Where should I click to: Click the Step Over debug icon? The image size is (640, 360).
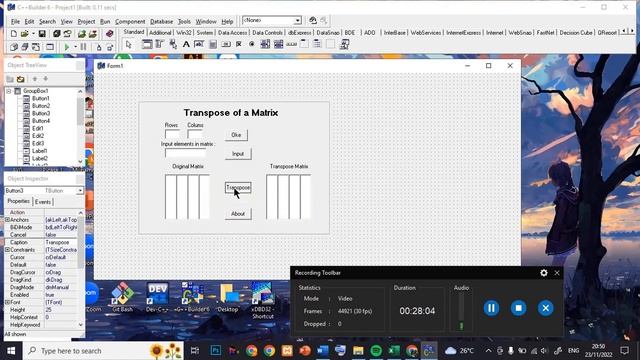[109, 47]
